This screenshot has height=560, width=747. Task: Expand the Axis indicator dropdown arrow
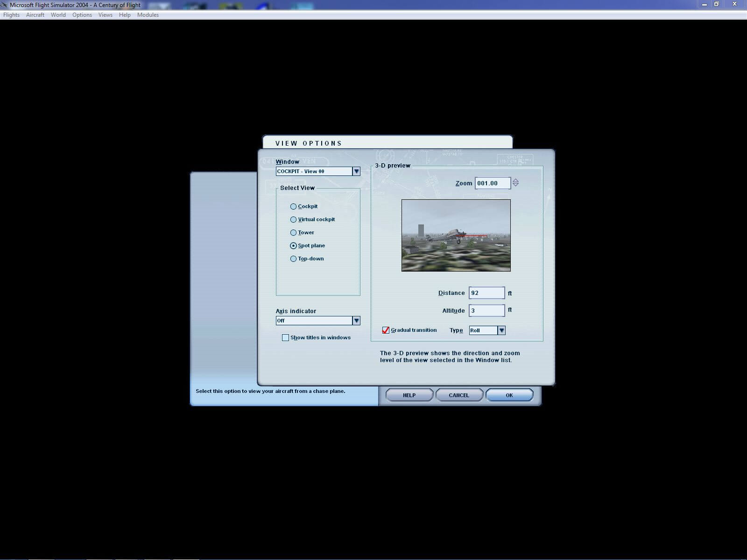tap(356, 321)
